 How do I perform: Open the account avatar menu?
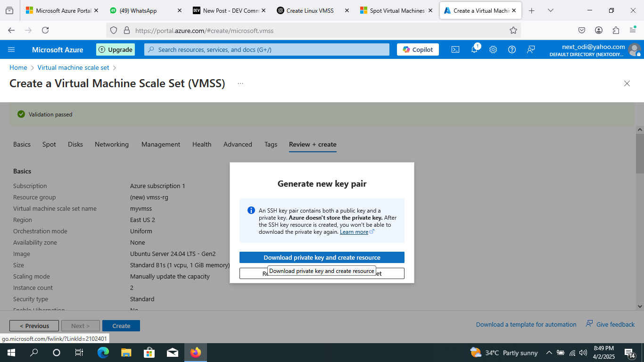click(x=635, y=49)
